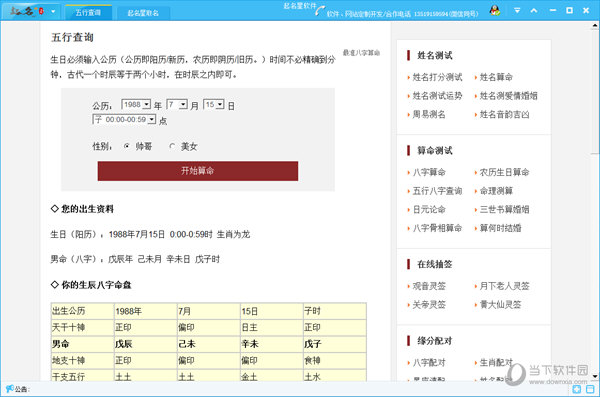Image resolution: width=600 pixels, height=397 pixels.
Task: Open the day dropdown showing 15
Action: pyautogui.click(x=214, y=105)
